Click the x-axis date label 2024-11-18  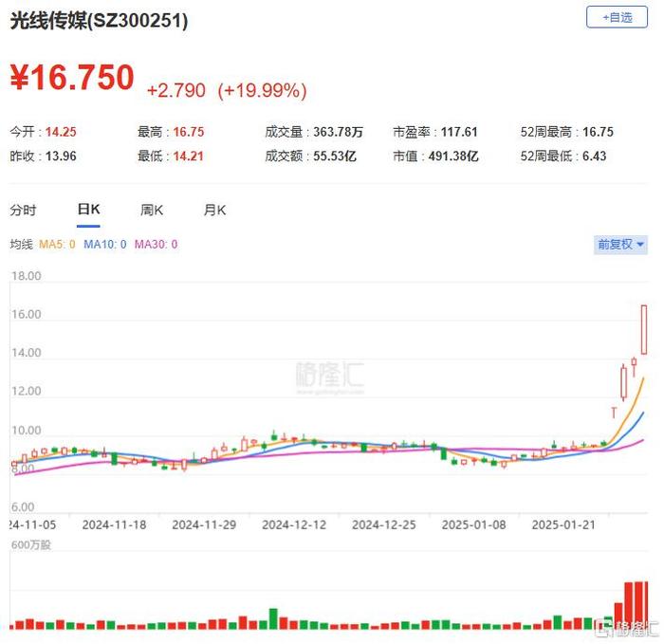[x=115, y=525]
